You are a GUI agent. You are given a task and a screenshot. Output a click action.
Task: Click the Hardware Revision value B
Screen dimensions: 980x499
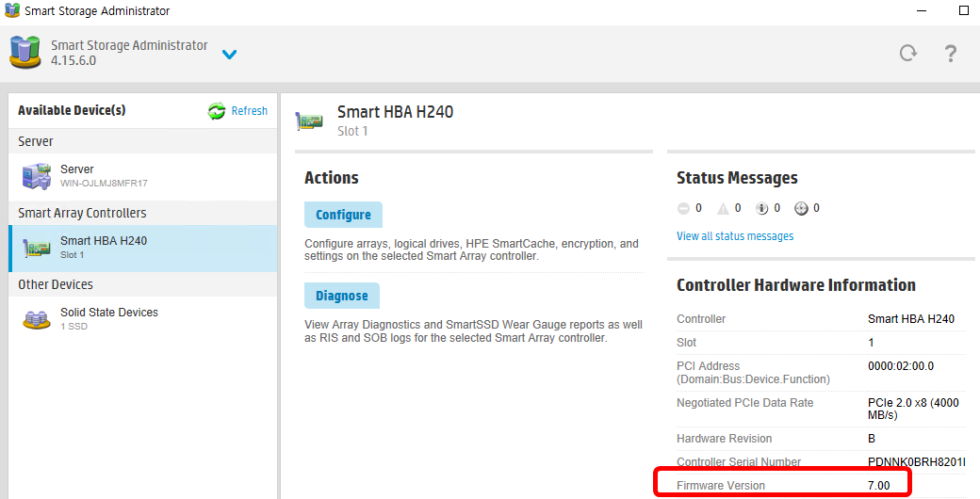coord(872,439)
